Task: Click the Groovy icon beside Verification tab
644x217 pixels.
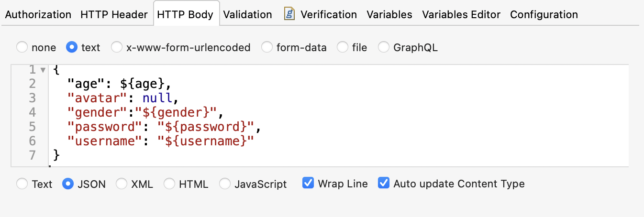Action: click(289, 14)
